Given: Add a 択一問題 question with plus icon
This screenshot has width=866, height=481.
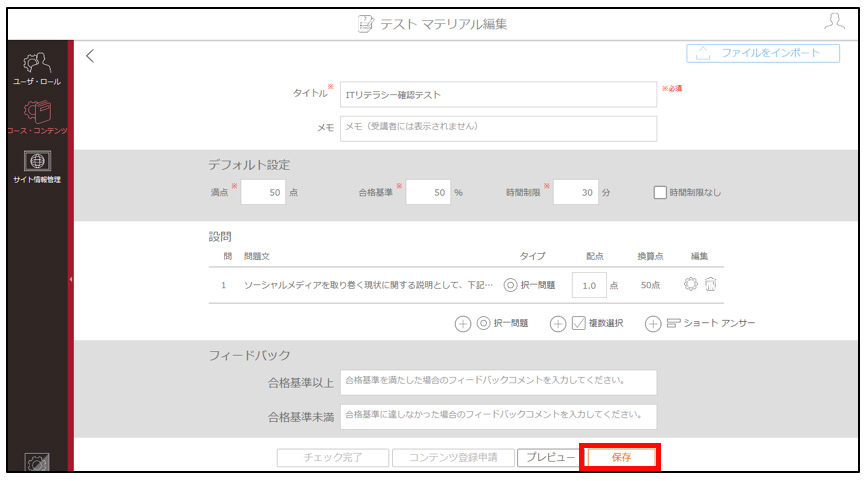Looking at the screenshot, I should click(x=463, y=324).
